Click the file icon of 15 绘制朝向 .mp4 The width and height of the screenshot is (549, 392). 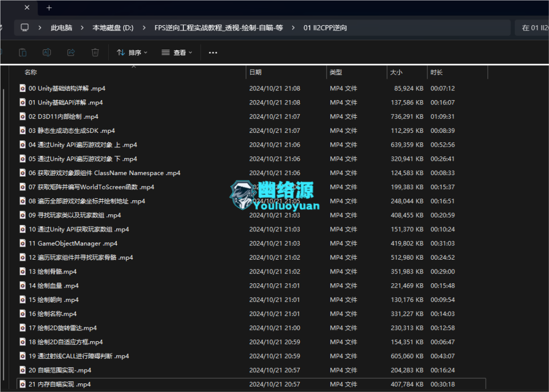(23, 300)
